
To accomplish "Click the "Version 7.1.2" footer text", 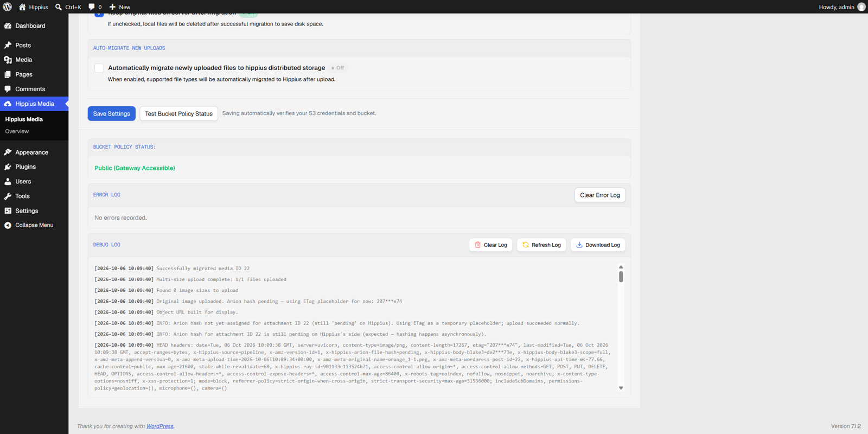I will pos(846,426).
